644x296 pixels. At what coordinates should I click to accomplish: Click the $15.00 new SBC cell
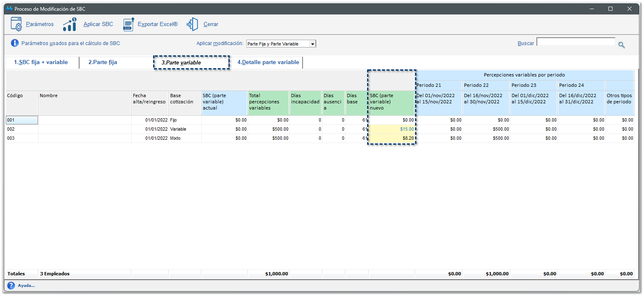click(391, 129)
